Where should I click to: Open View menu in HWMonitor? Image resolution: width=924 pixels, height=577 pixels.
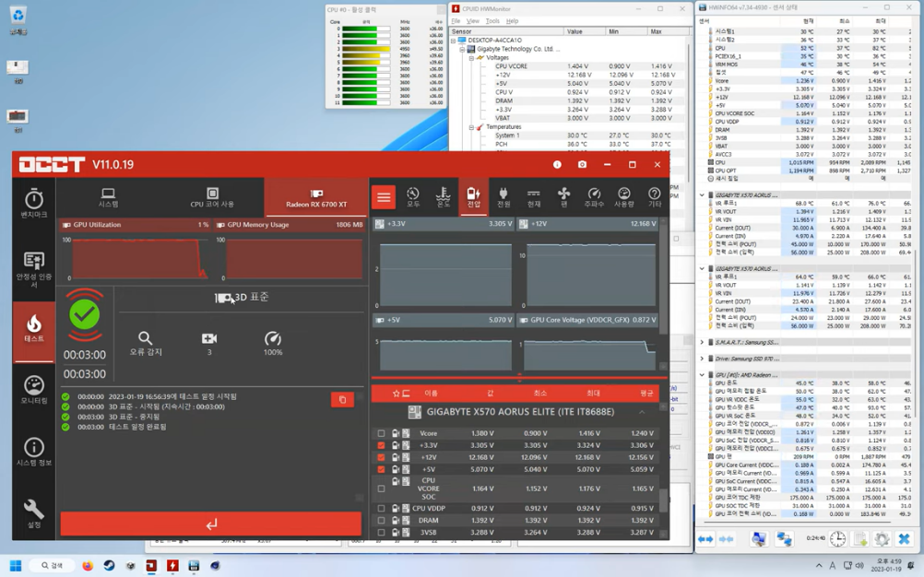[473, 21]
